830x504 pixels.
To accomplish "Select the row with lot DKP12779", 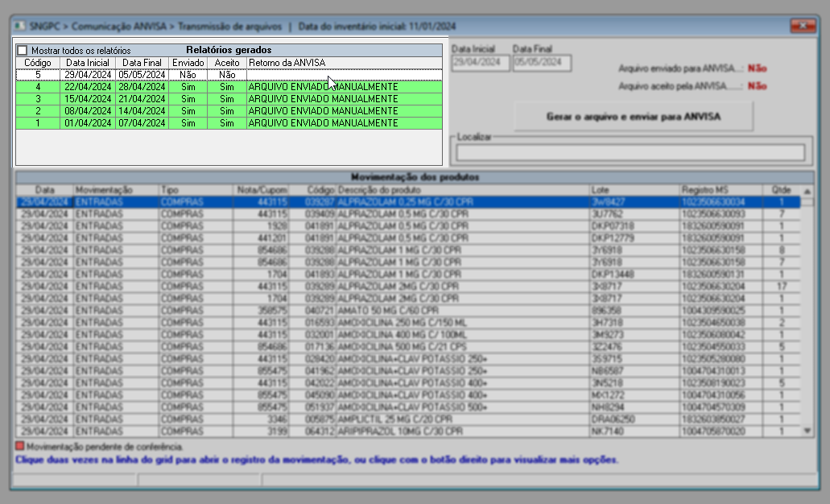I will tap(408, 238).
